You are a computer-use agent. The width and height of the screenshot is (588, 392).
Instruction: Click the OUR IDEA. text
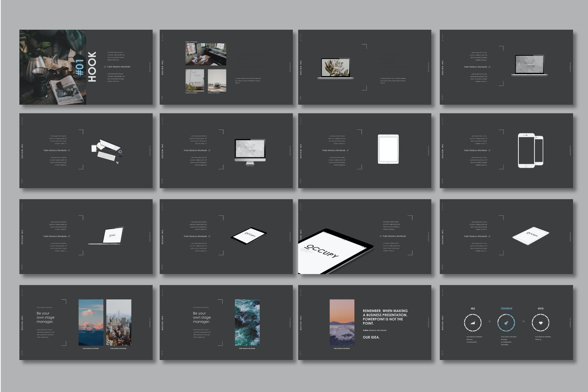371,337
